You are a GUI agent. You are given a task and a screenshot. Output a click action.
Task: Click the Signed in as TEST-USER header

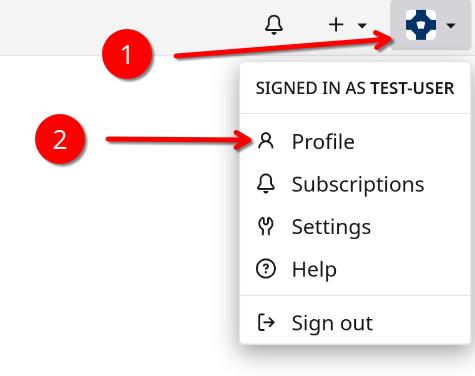coord(355,88)
